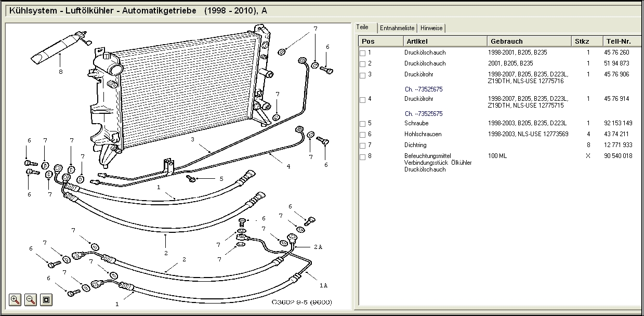
Task: Click the diagram reference C3602 9-5 (9600)
Action: click(301, 302)
